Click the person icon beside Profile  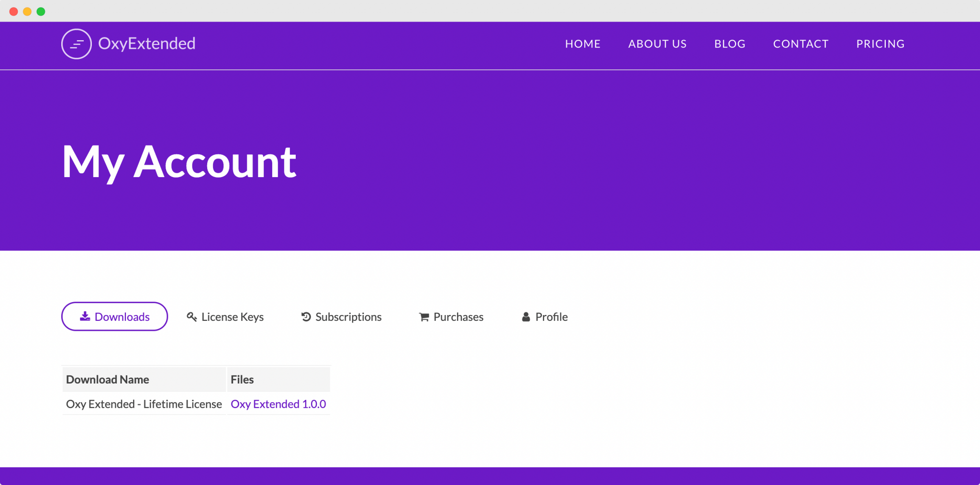coord(526,316)
